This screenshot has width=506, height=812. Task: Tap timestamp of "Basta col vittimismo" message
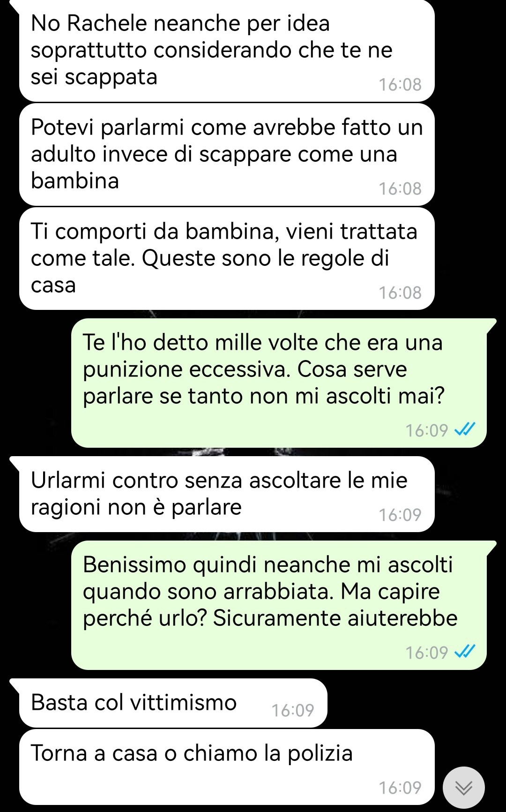pos(293,711)
